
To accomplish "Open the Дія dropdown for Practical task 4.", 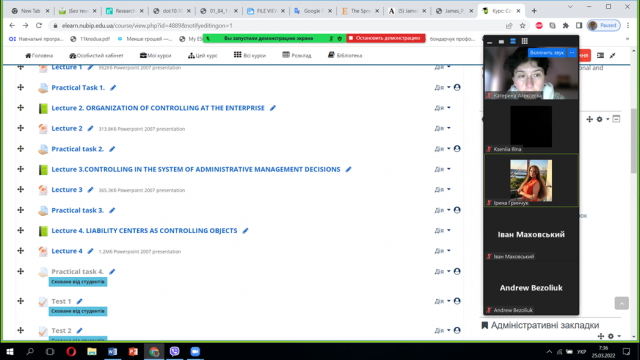I will [442, 271].
